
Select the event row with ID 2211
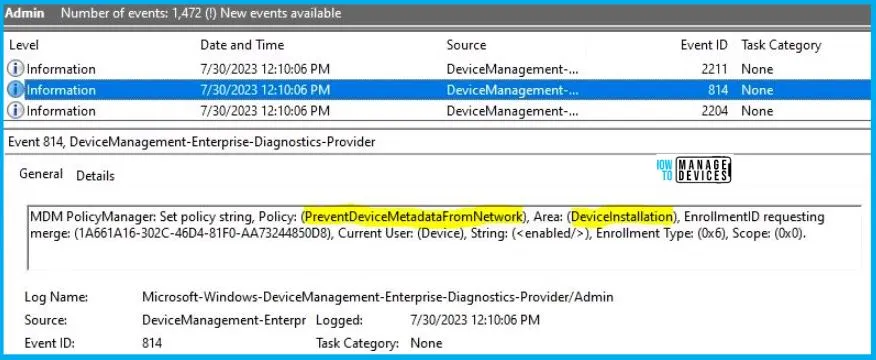point(437,69)
